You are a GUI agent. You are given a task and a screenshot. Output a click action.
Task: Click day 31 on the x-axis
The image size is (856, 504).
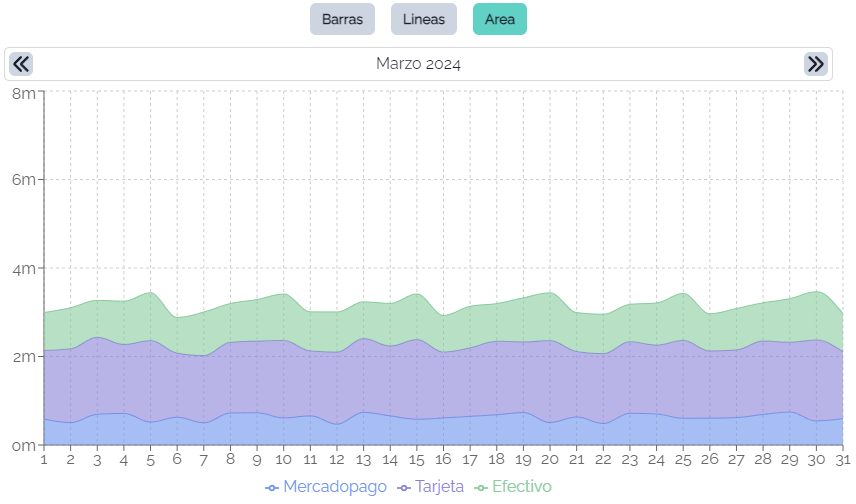(843, 460)
